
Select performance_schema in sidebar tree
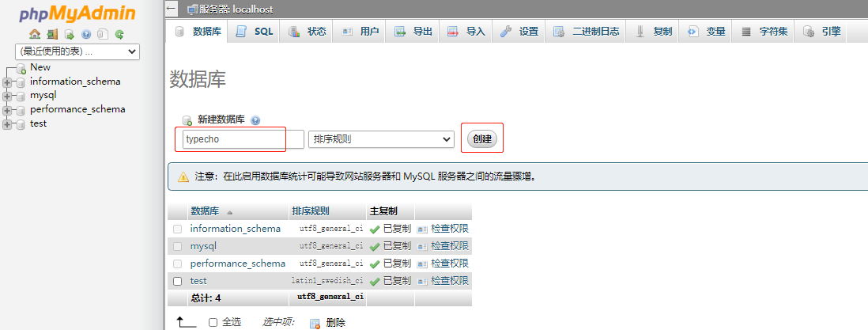click(77, 109)
